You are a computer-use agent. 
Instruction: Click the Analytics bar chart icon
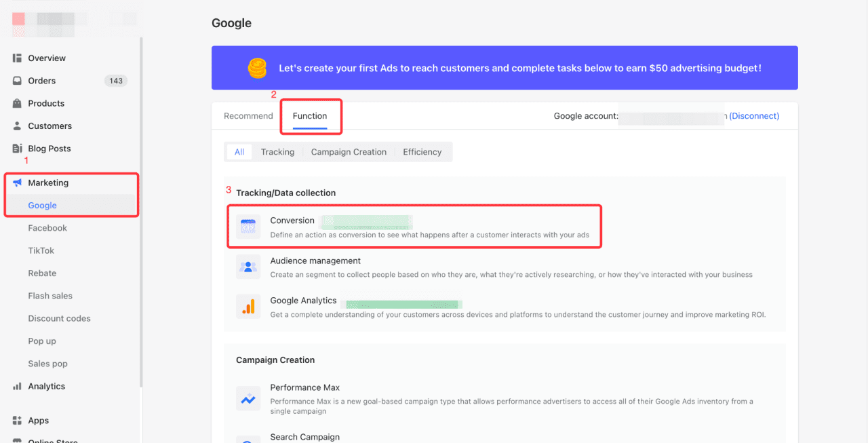(17, 386)
